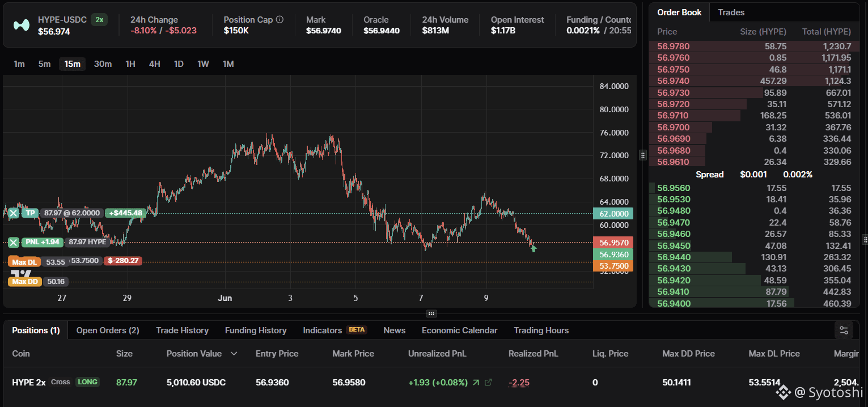Click the Max DD Price column header

pos(688,354)
